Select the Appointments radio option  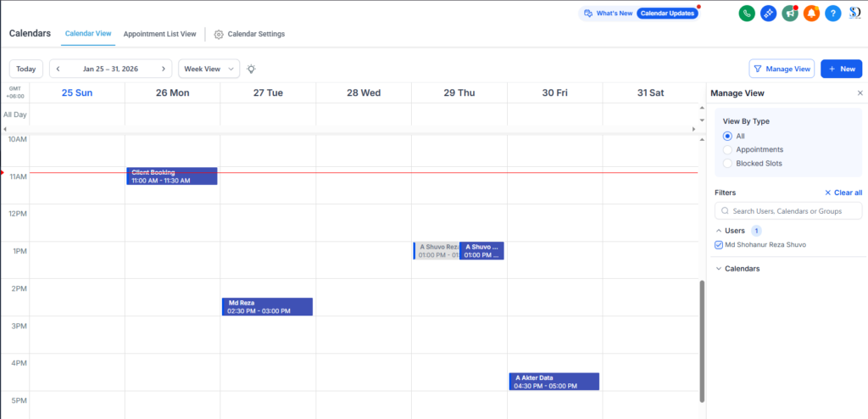[x=727, y=150]
